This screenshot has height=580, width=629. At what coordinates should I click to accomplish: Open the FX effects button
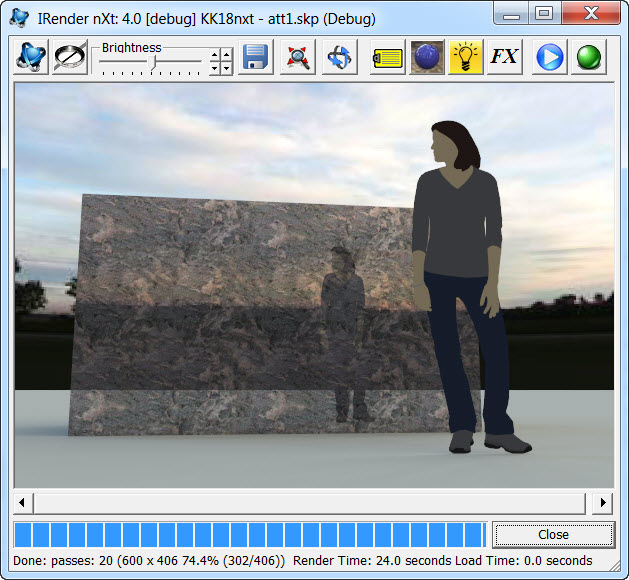coord(505,57)
